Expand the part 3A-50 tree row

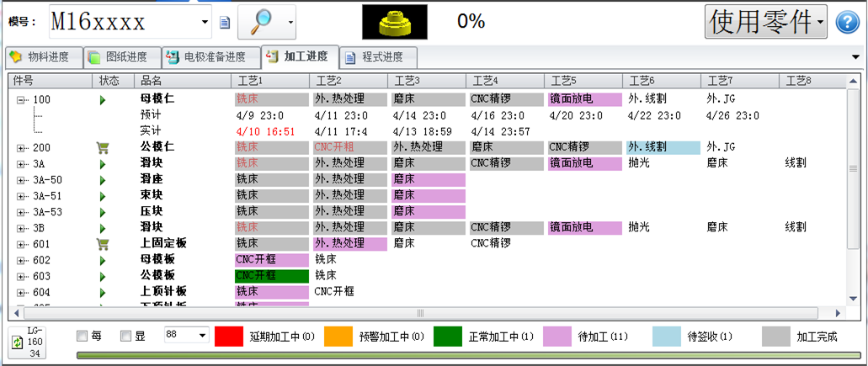tap(20, 180)
